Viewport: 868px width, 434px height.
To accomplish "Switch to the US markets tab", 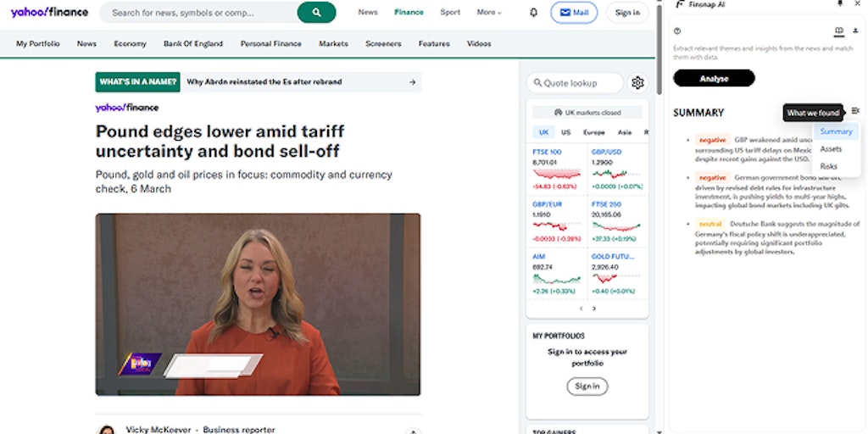I will (565, 132).
